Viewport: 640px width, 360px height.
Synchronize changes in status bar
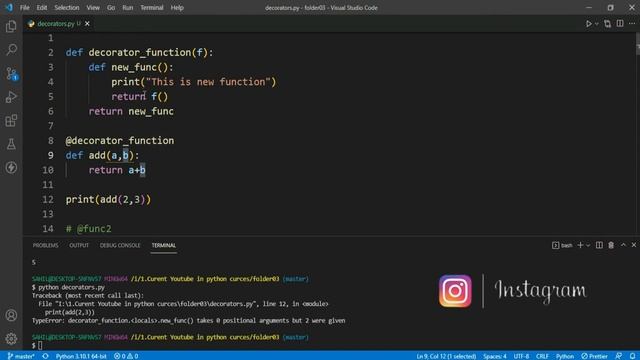45,356
